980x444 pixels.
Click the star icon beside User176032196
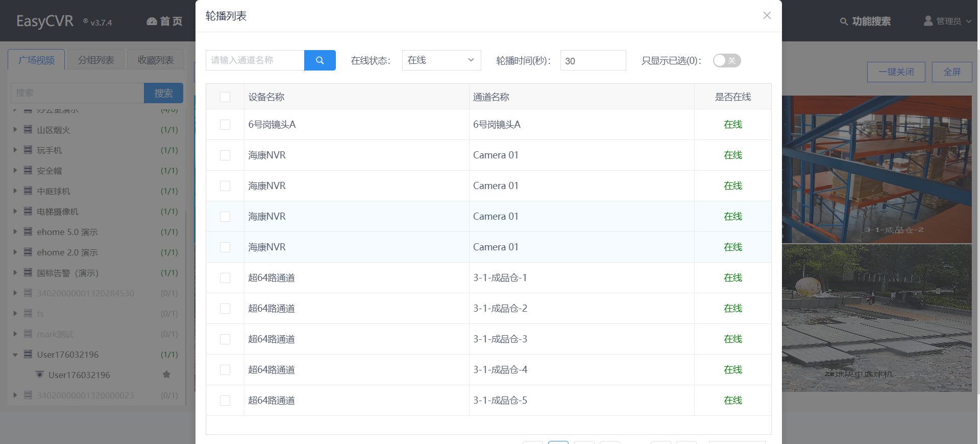tap(166, 375)
